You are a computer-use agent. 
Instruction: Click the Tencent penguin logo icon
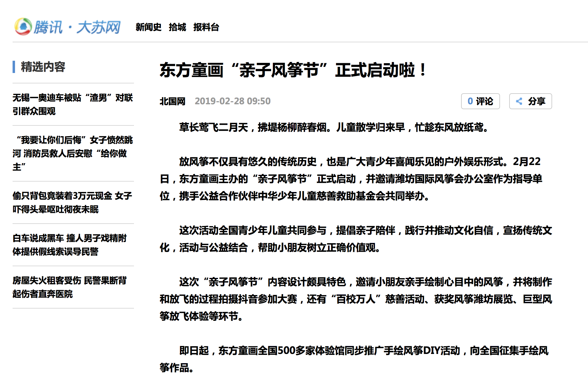tap(23, 27)
